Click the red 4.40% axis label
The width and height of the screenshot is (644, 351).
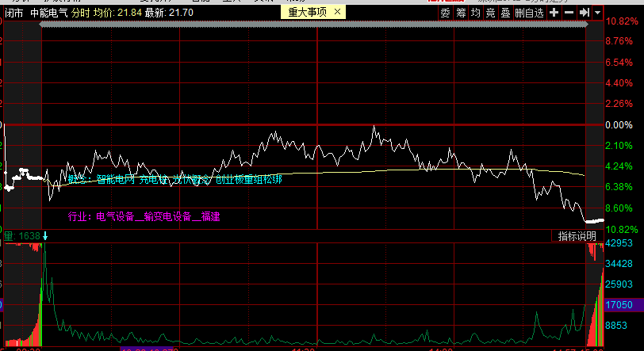click(619, 83)
